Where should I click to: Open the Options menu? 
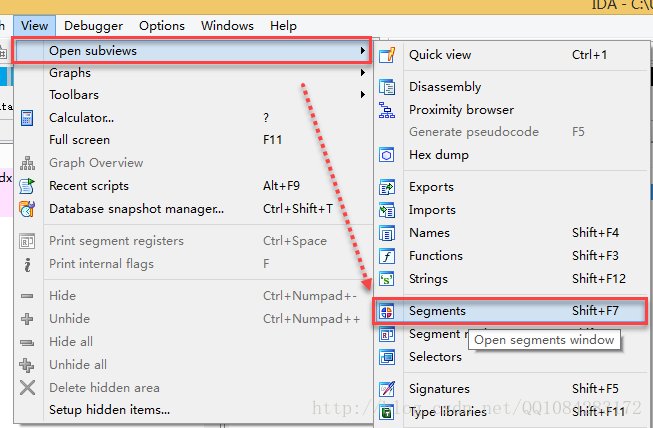click(162, 26)
